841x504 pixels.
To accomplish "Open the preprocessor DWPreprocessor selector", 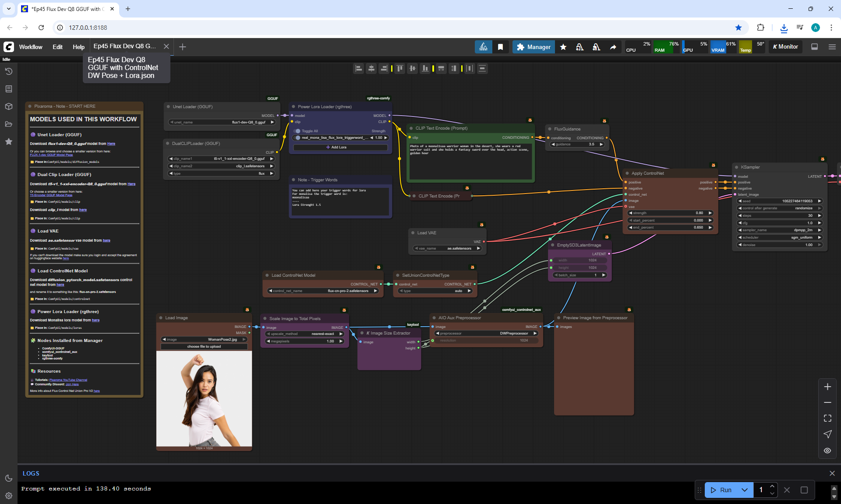I will [x=486, y=333].
